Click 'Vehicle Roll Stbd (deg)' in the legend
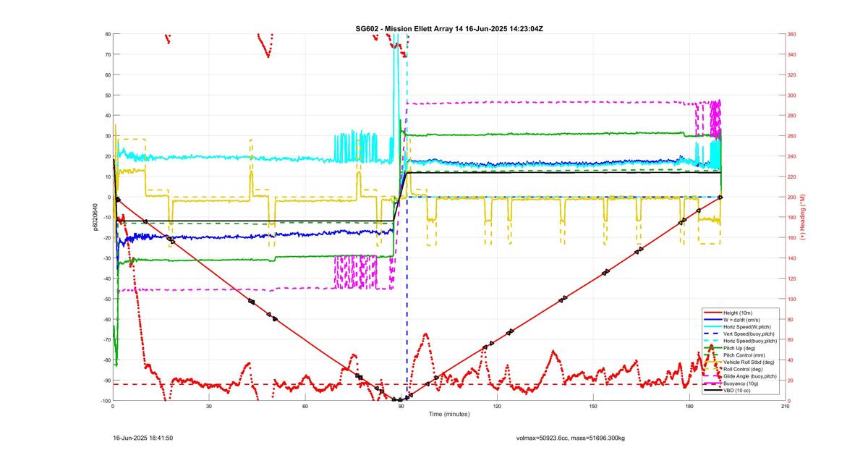This screenshot has width=868, height=450. click(748, 362)
